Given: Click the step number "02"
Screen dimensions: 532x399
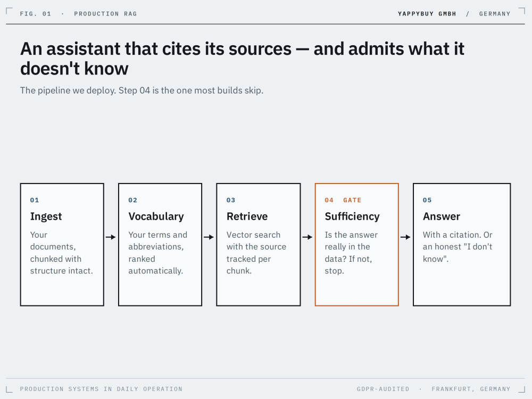Looking at the screenshot, I should (132, 200).
